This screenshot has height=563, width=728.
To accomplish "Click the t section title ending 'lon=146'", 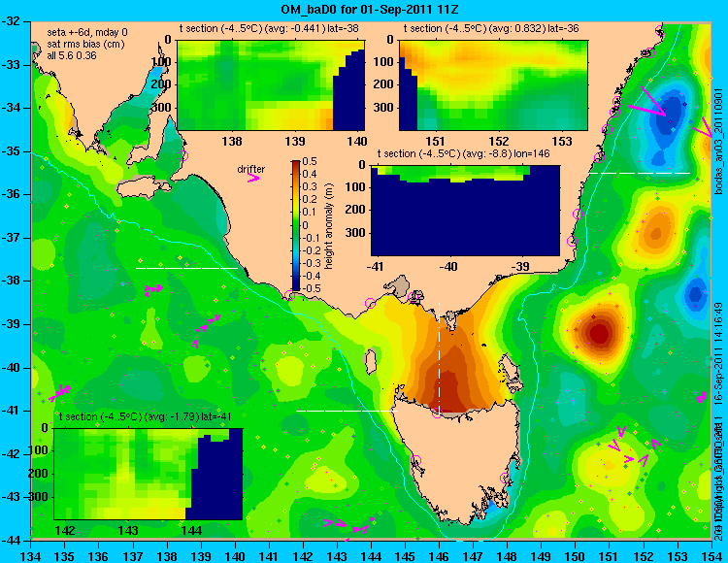I will [x=463, y=153].
